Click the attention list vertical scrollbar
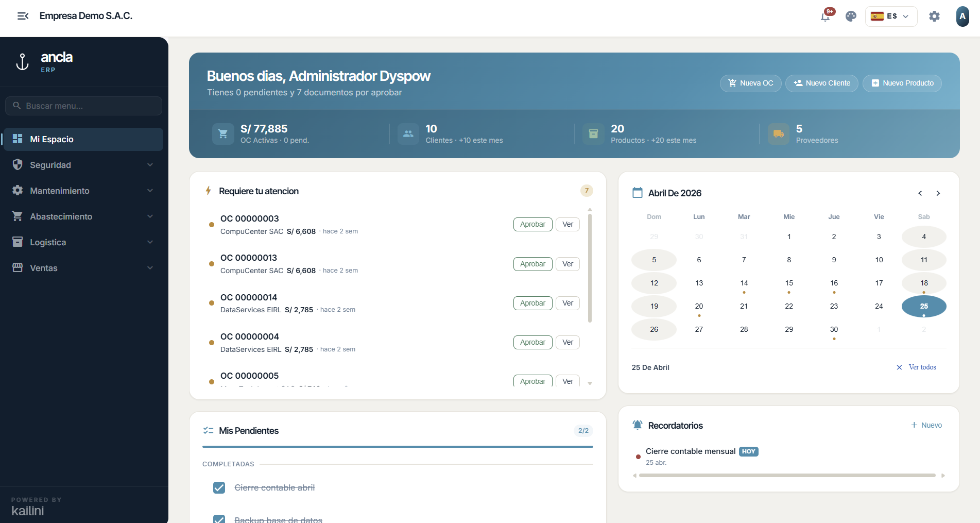This screenshot has width=980, height=523. [590, 267]
